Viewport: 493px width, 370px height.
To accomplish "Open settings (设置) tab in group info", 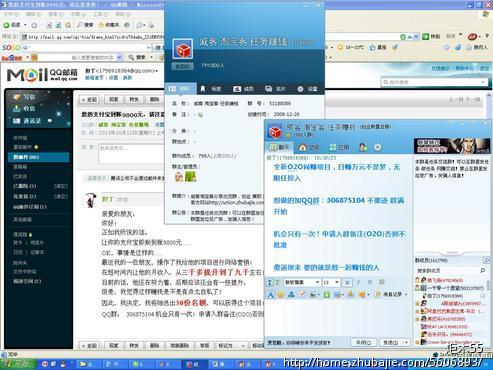I will (307, 89).
